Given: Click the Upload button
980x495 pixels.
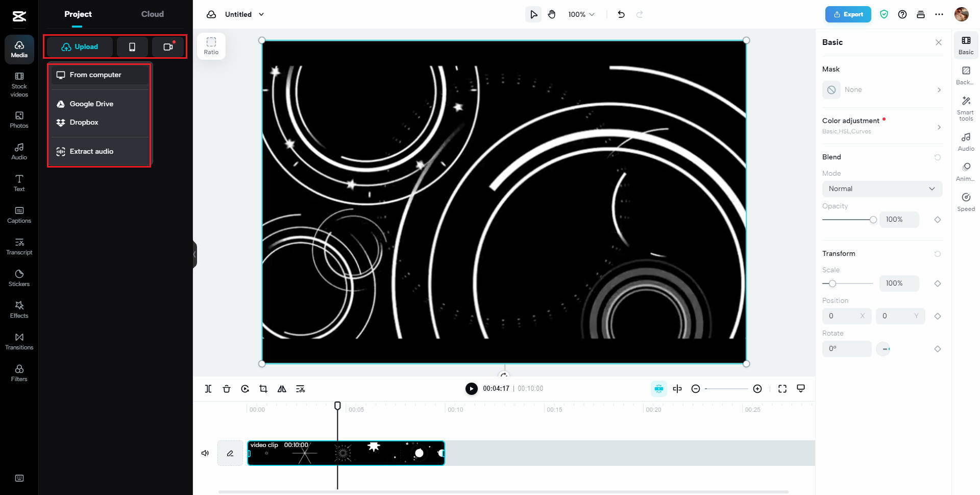Looking at the screenshot, I should pyautogui.click(x=80, y=47).
